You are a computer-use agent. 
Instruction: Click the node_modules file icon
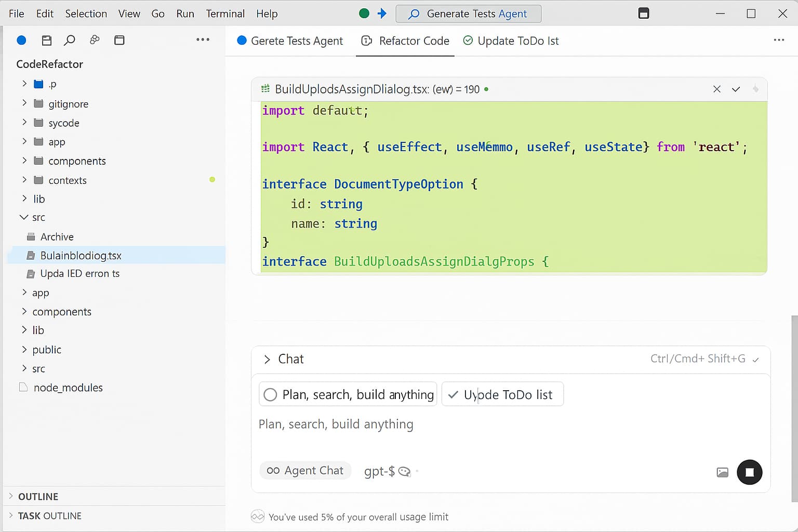point(23,387)
